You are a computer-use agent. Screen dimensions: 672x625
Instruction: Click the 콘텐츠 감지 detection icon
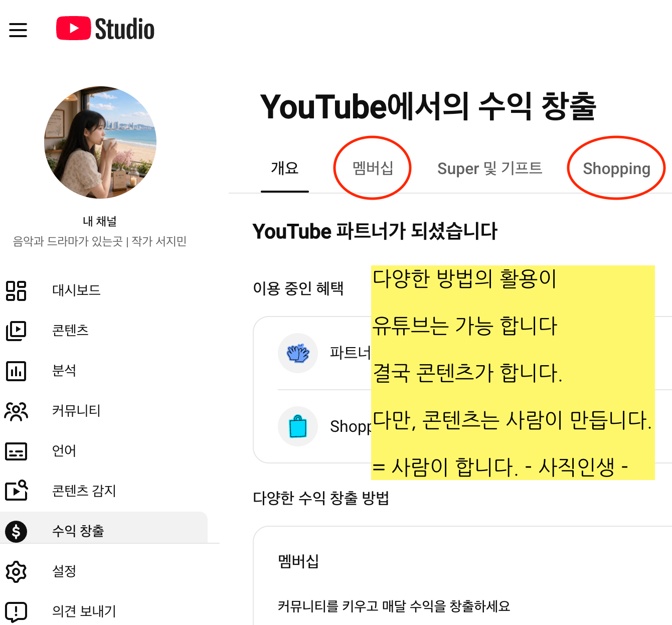(x=16, y=491)
